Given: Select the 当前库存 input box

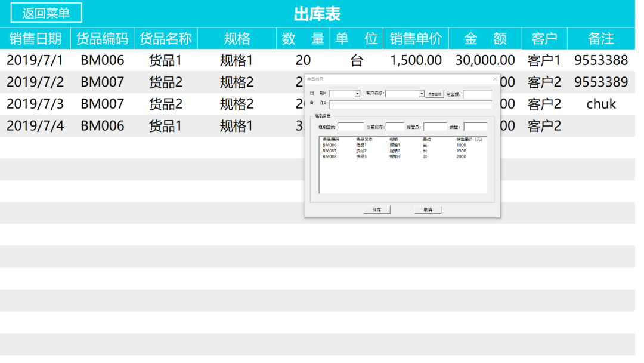Looking at the screenshot, I should [395, 127].
